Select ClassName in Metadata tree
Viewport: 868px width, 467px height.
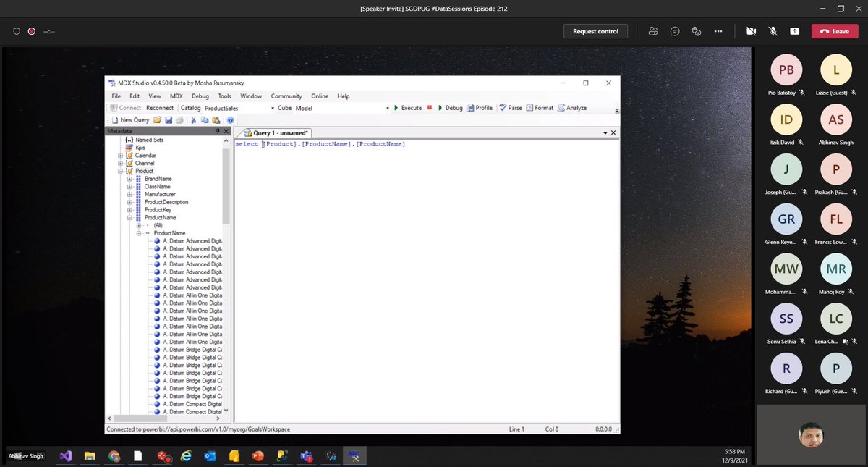tap(157, 187)
